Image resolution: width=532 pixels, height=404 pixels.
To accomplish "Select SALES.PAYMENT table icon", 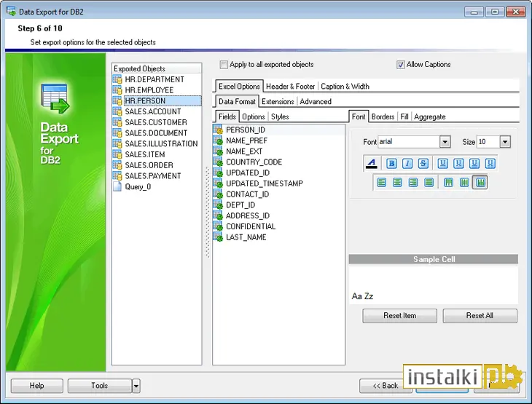I will coord(117,176).
